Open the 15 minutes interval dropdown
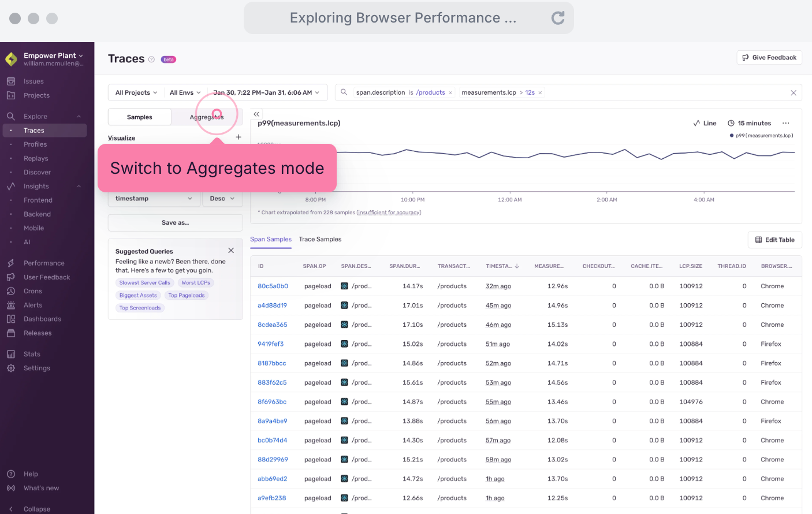812x514 pixels. tap(749, 123)
